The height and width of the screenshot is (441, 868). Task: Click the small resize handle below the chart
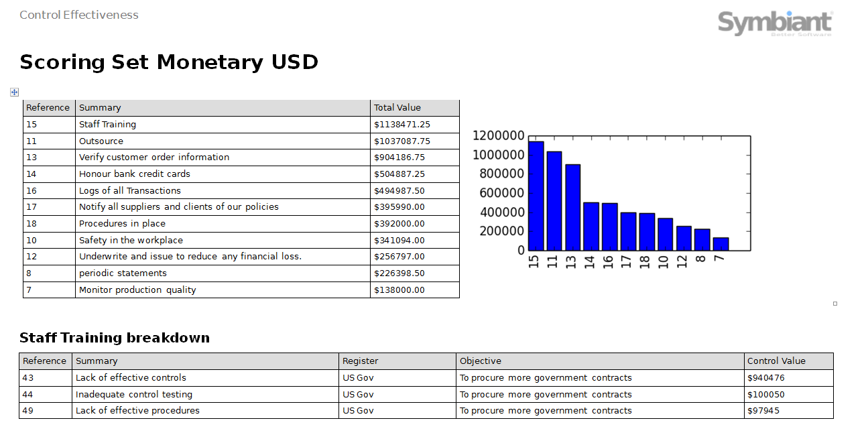point(835,304)
